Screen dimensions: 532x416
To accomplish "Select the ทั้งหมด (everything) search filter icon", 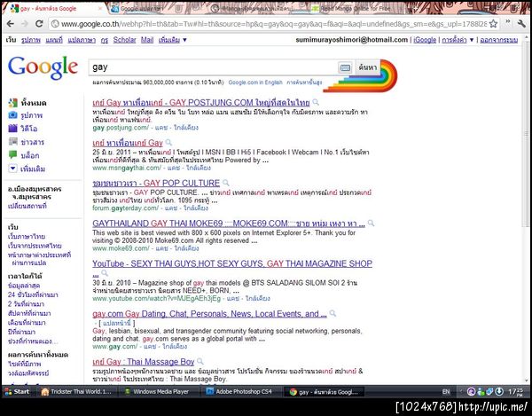I will (x=13, y=103).
